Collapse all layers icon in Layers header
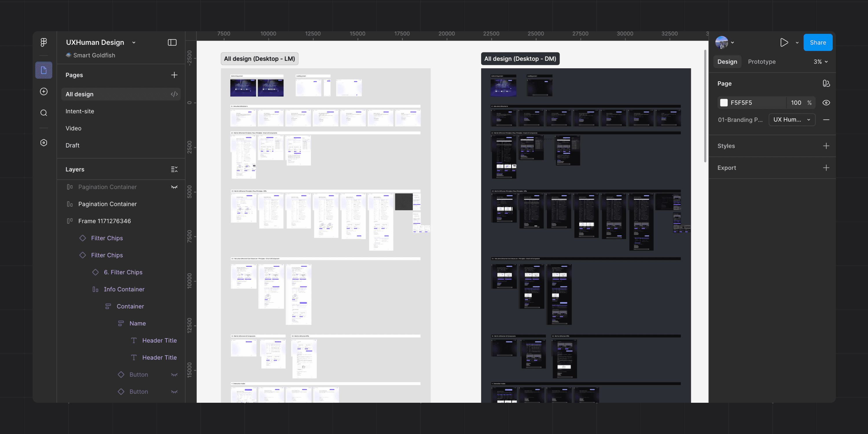Image resolution: width=868 pixels, height=434 pixels. pyautogui.click(x=174, y=170)
